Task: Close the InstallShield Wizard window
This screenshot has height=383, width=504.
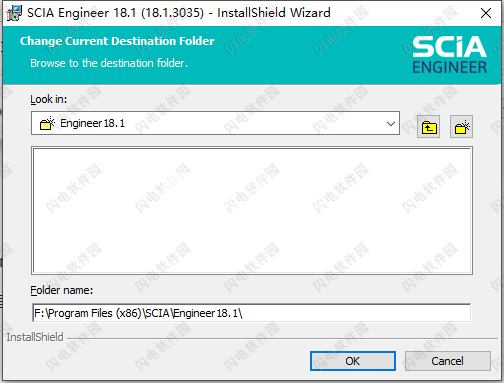Action: tap(486, 13)
